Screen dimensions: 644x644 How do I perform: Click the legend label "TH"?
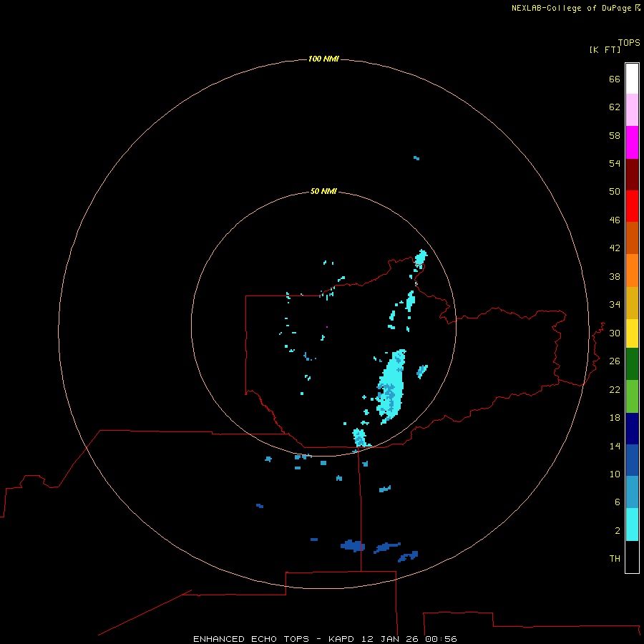tap(615, 559)
